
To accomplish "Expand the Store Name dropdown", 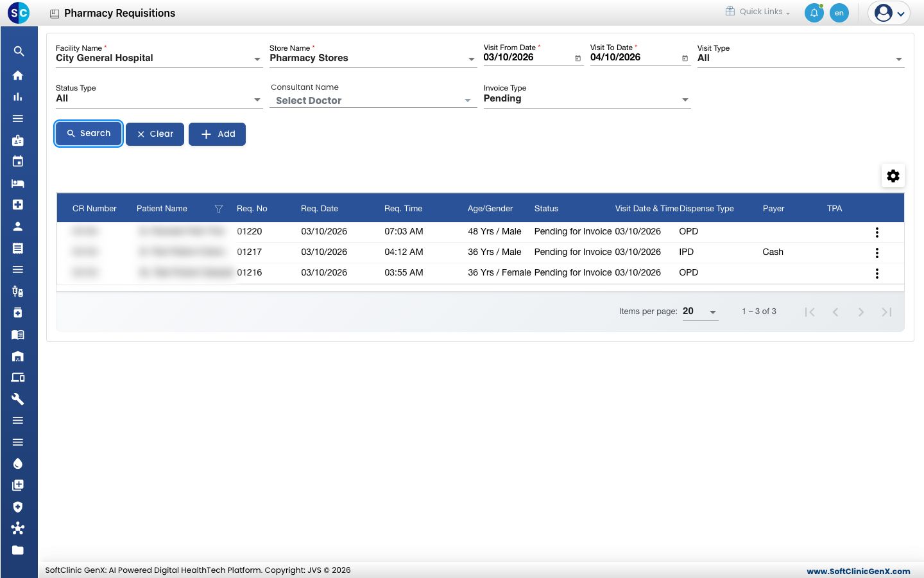I will 373,58.
